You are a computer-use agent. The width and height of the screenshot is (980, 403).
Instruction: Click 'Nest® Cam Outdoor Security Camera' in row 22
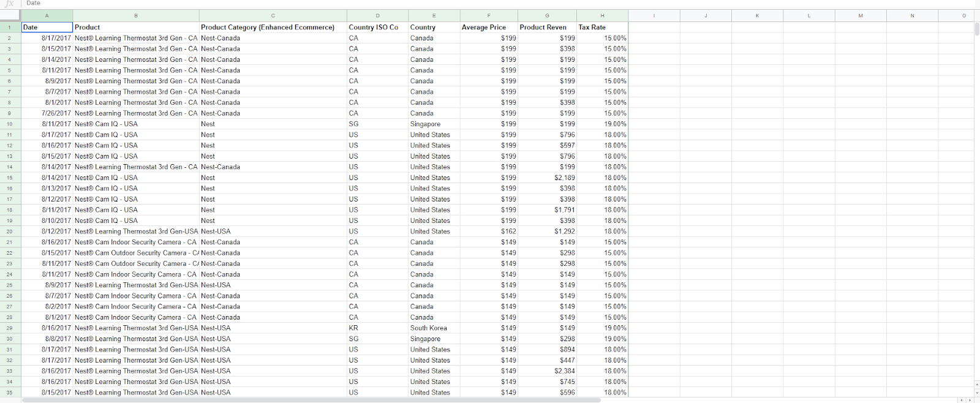point(136,253)
